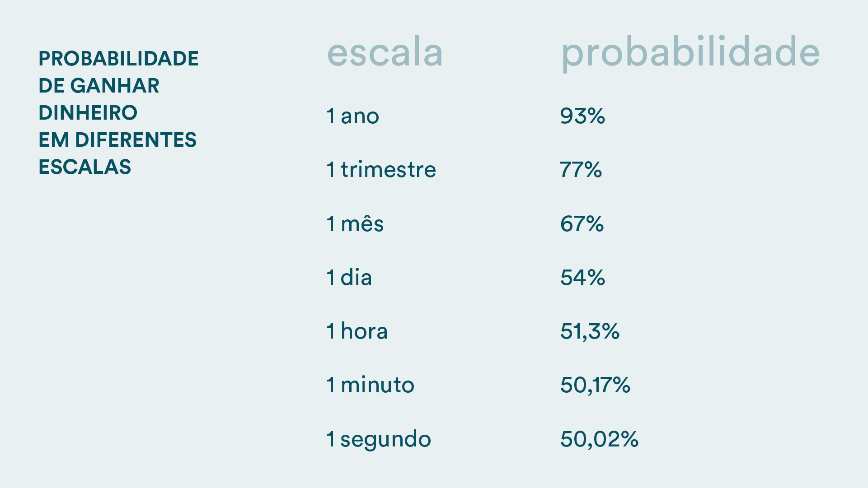Click the "ESCALAS" title line
This screenshot has height=488, width=868.
tap(85, 167)
